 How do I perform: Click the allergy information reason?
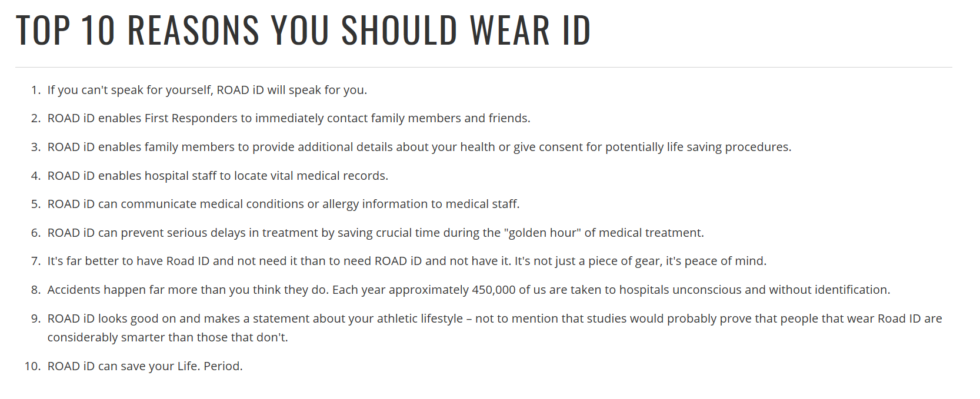point(283,204)
